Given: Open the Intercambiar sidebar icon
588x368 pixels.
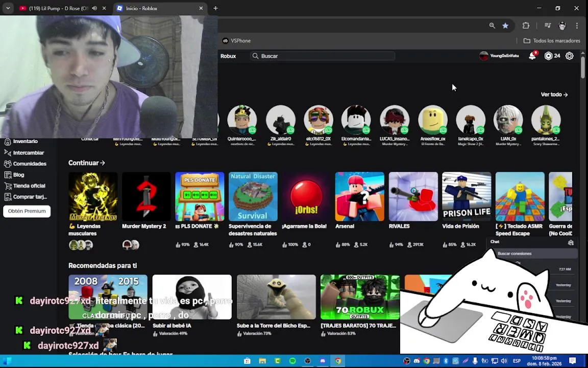Looking at the screenshot, I should [x=8, y=152].
